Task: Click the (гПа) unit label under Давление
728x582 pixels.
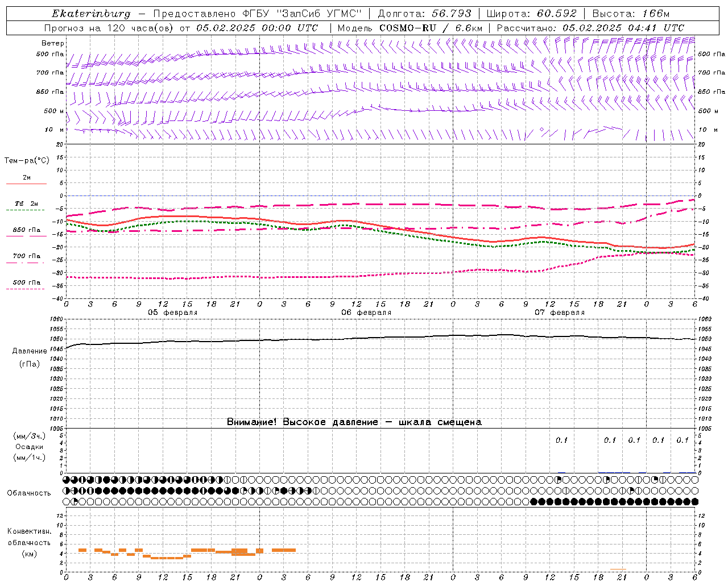Action: tap(30, 364)
